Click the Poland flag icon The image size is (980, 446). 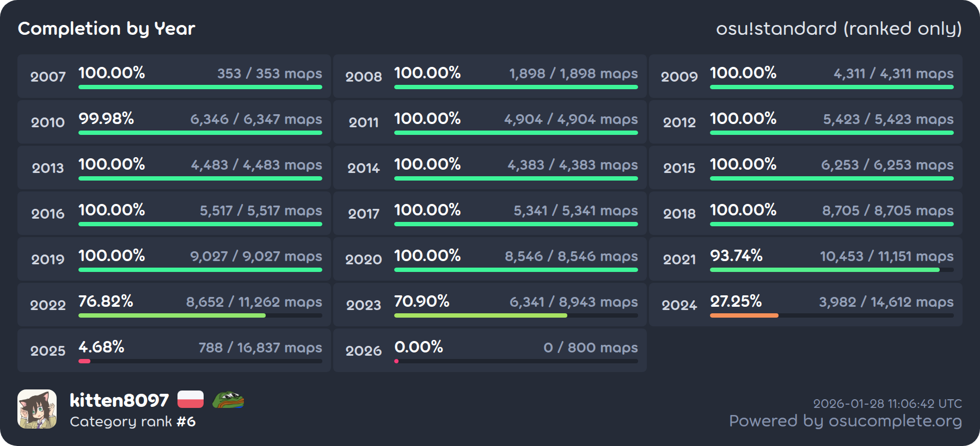click(x=191, y=400)
